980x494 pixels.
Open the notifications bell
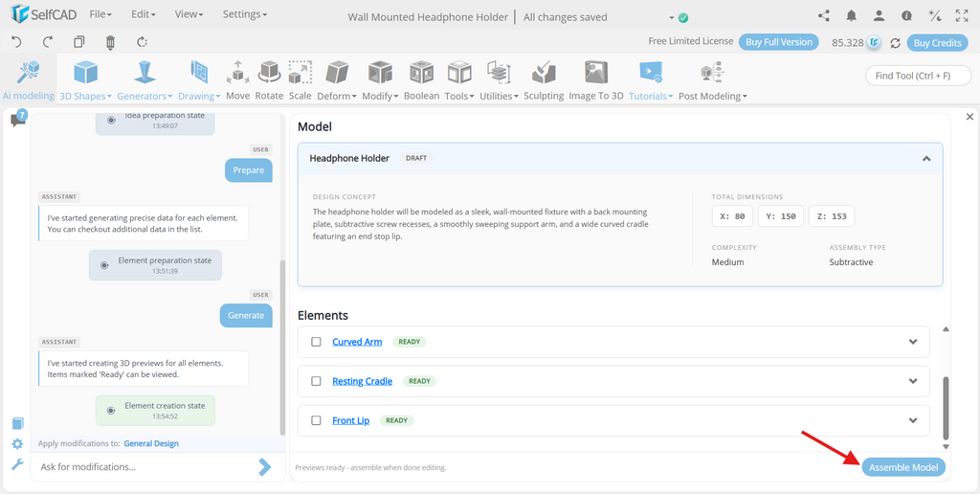[851, 16]
